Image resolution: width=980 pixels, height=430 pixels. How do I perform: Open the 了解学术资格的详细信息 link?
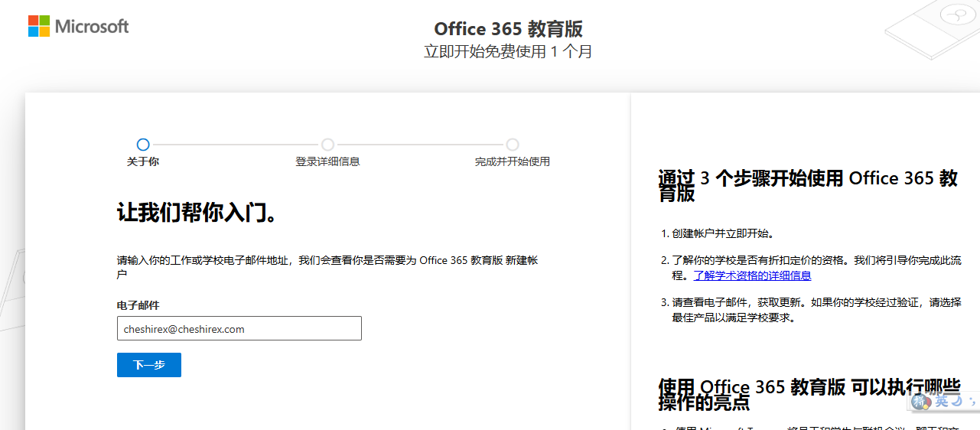point(752,275)
